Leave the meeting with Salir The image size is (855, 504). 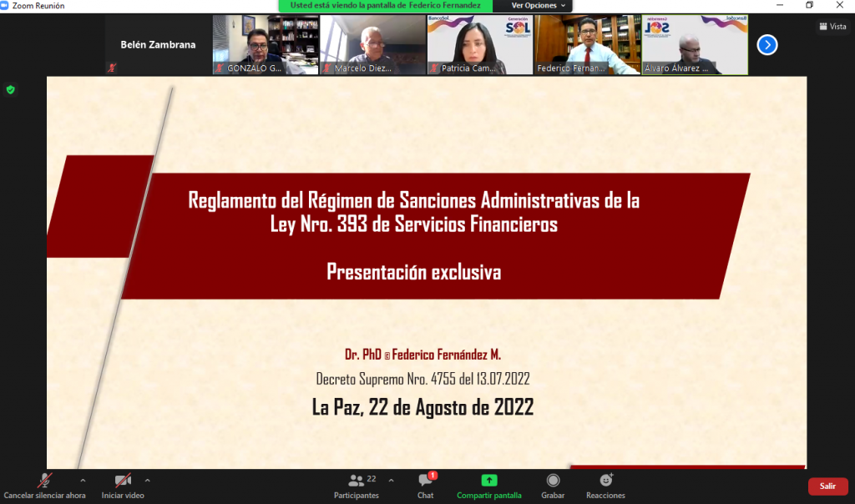(x=827, y=486)
